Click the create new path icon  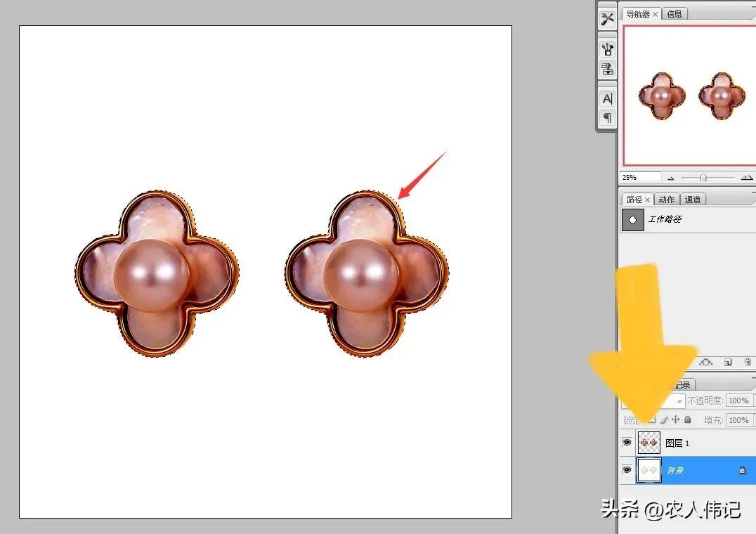click(728, 362)
